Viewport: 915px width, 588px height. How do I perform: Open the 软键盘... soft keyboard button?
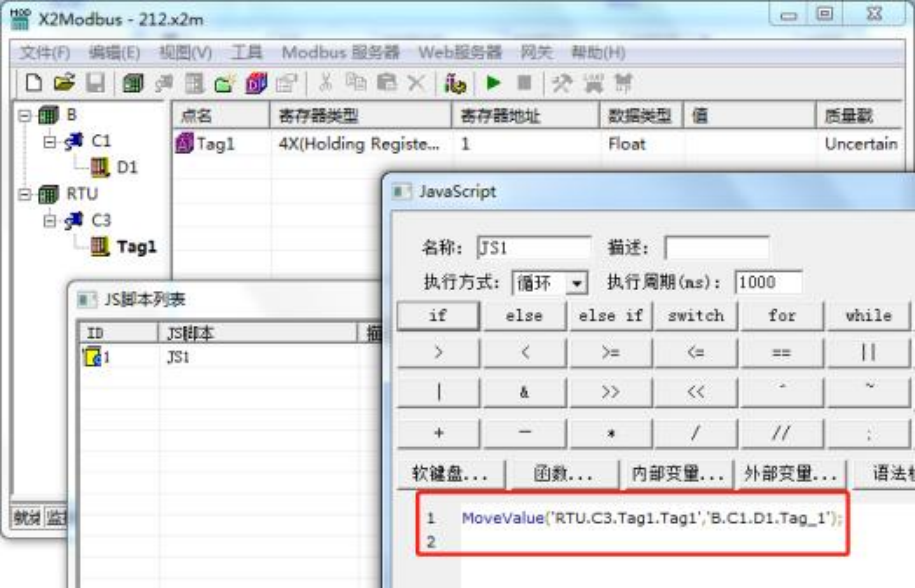click(x=450, y=474)
